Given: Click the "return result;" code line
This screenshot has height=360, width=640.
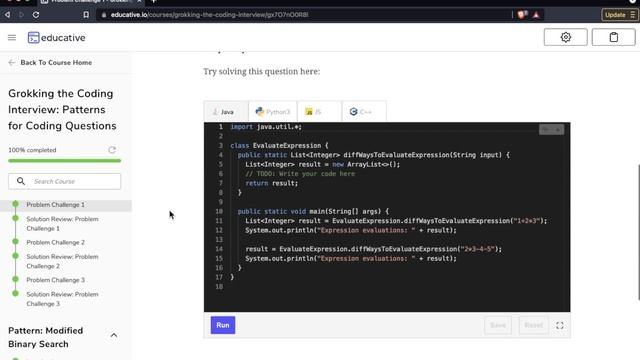Looking at the screenshot, I should click(271, 183).
